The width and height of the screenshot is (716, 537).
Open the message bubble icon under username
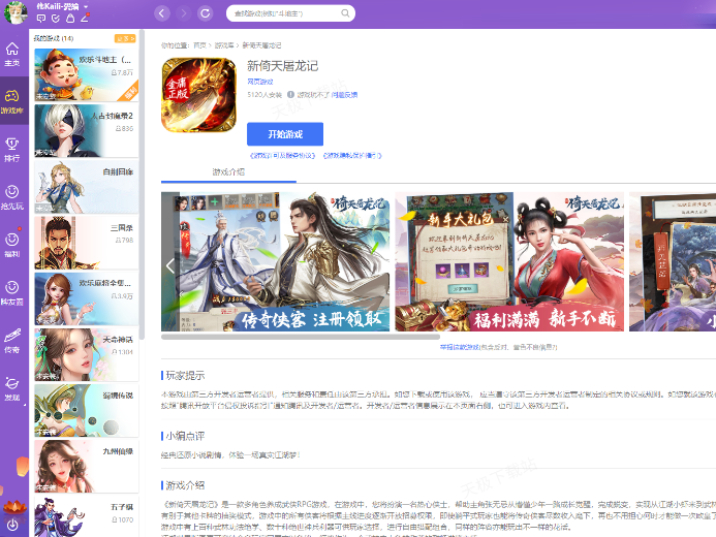click(41, 18)
